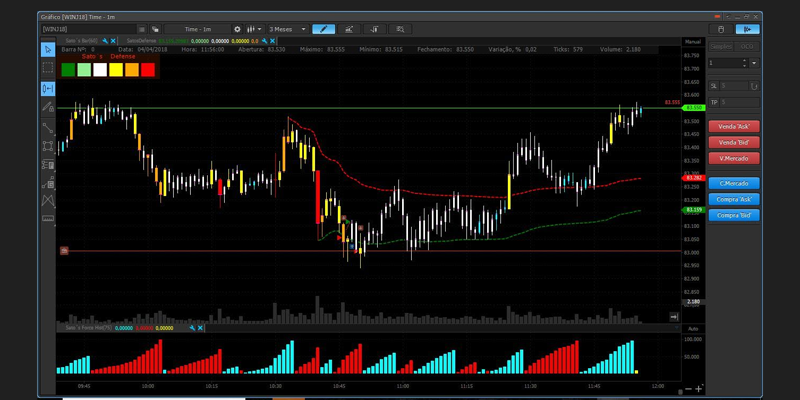Toggle the TP take profit button

714,103
